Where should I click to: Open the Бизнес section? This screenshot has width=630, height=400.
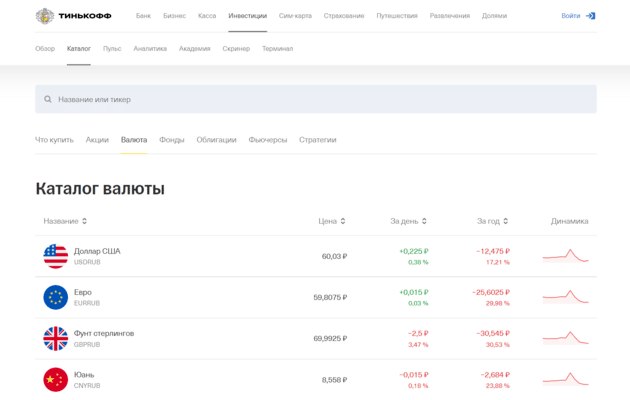(x=174, y=16)
